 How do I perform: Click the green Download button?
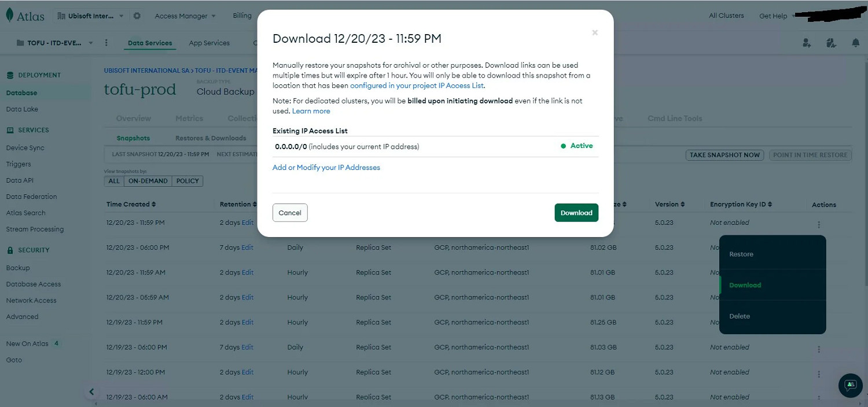point(576,213)
